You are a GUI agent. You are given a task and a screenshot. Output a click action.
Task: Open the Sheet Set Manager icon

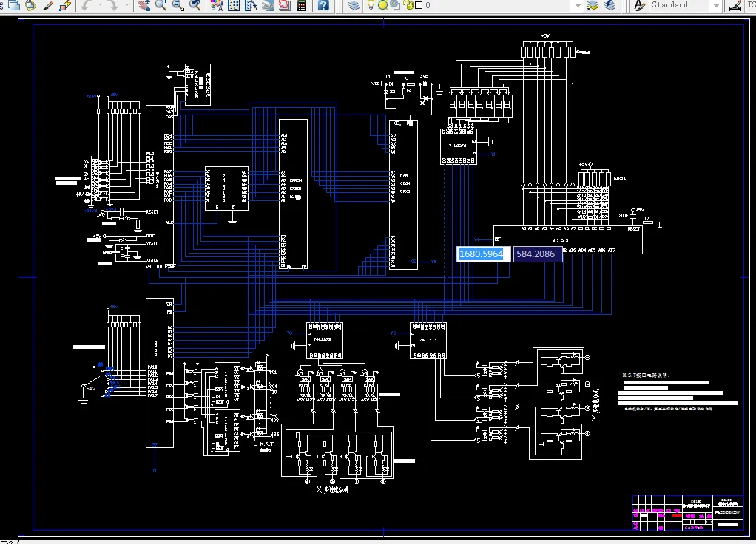[268, 5]
